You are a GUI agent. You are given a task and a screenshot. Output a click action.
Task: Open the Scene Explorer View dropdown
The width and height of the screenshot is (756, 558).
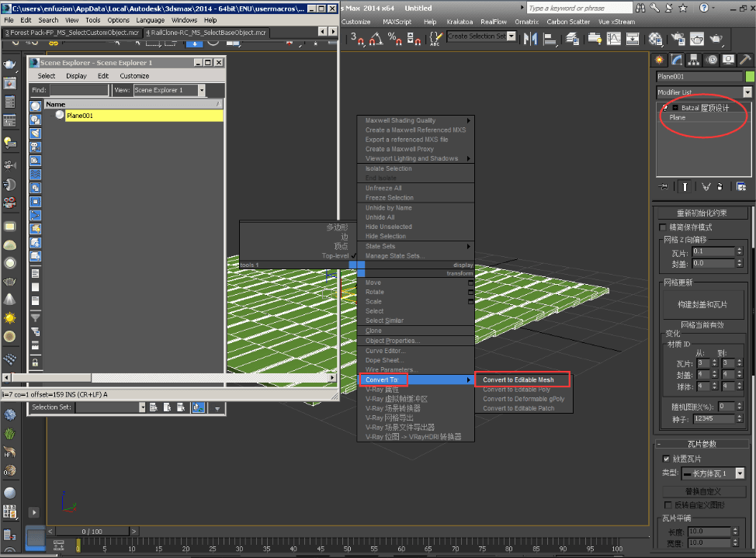[x=202, y=90]
